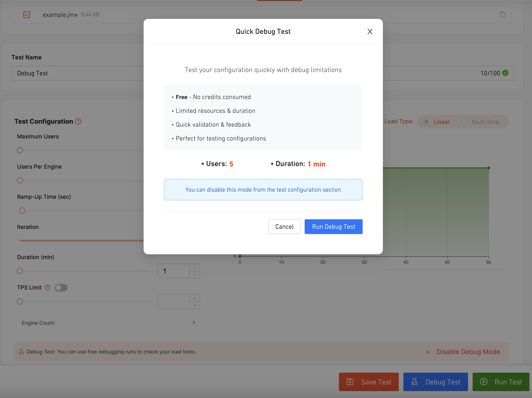Select the Multi-Step load type radio
The height and width of the screenshot is (398, 532).
[464, 122]
